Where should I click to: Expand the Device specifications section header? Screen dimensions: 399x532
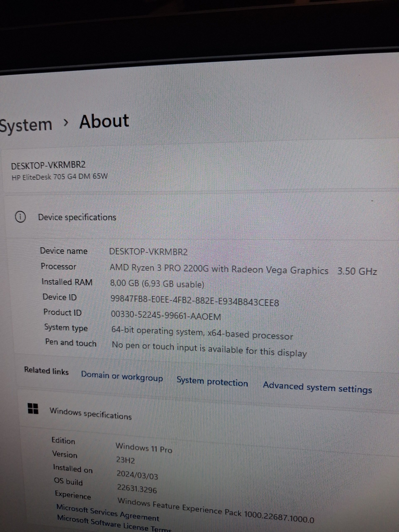point(77,217)
